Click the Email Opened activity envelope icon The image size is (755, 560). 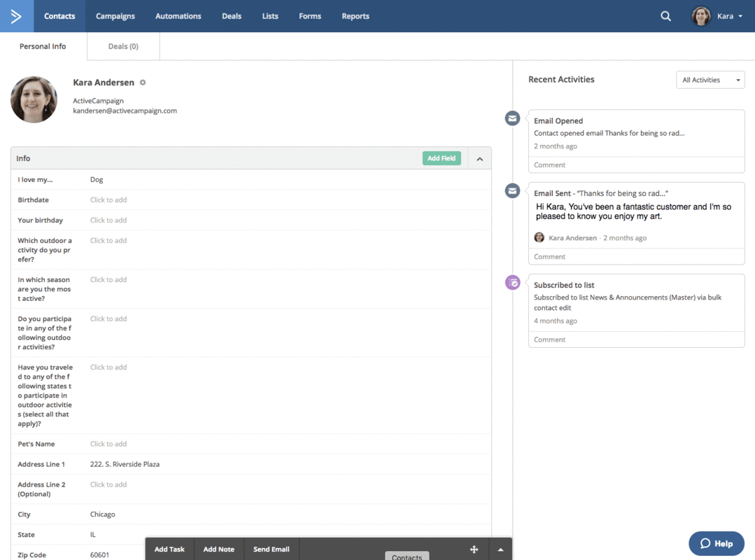(511, 118)
